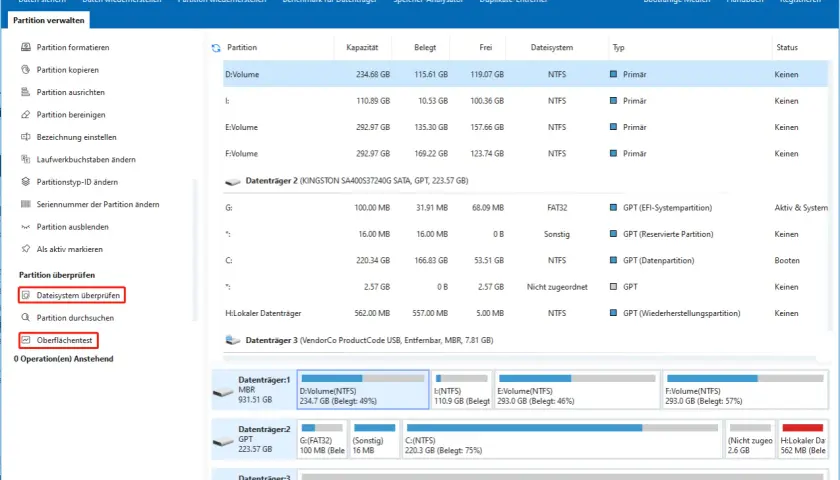The width and height of the screenshot is (840, 480).
Task: Select the G: FAT32 partition row
Action: pyautogui.click(x=526, y=207)
